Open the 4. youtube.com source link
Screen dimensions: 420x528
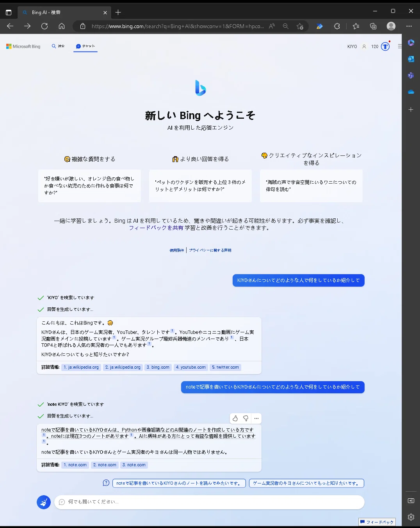coord(191,367)
